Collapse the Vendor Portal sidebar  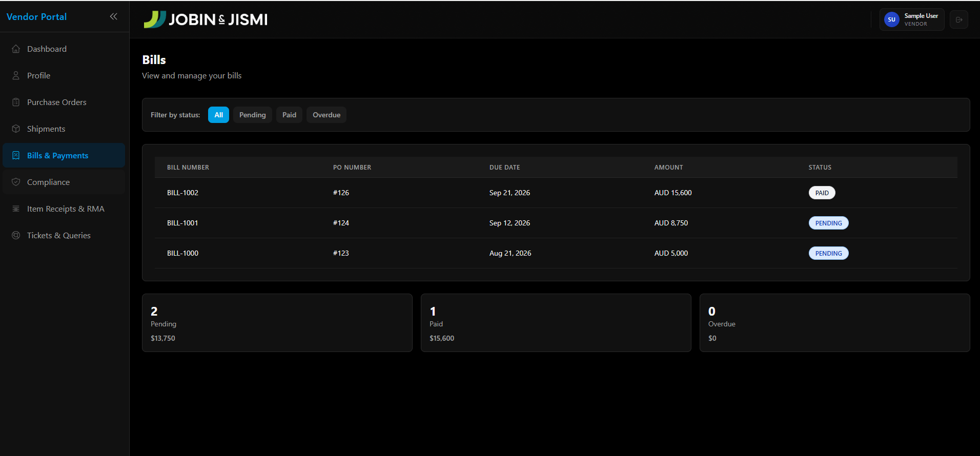(113, 16)
